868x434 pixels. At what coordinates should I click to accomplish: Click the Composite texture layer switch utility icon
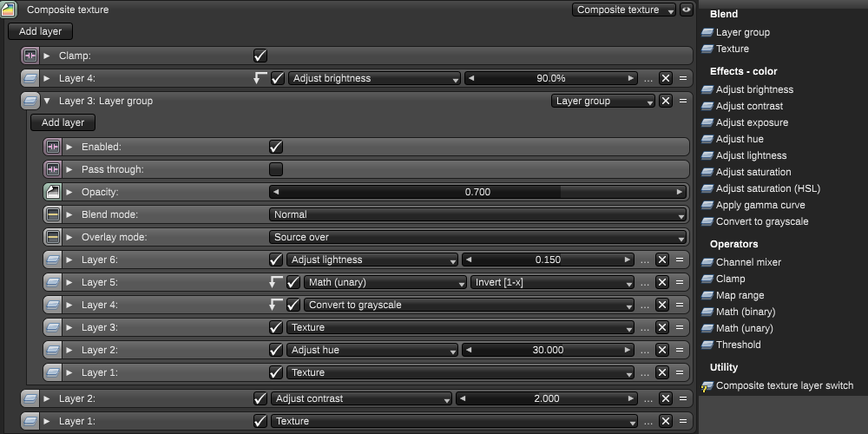(x=707, y=386)
